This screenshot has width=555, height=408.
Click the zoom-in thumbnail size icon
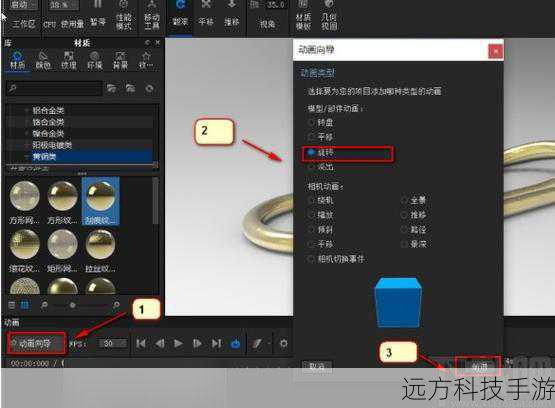[x=116, y=305]
